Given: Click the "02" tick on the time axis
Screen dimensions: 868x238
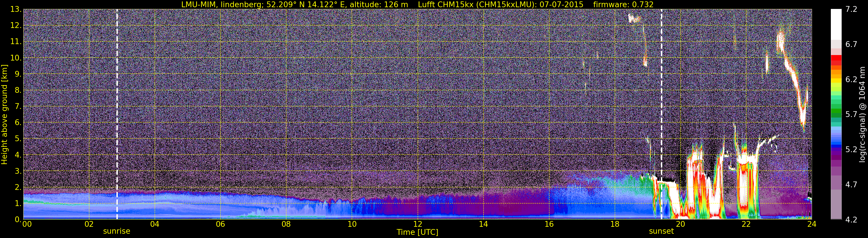Looking at the screenshot, I should point(89,224).
